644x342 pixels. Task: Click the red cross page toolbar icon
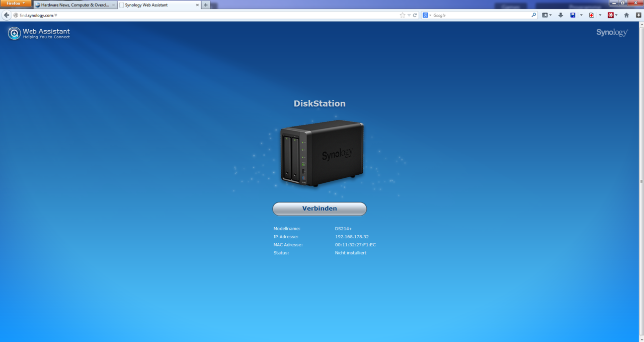[592, 16]
